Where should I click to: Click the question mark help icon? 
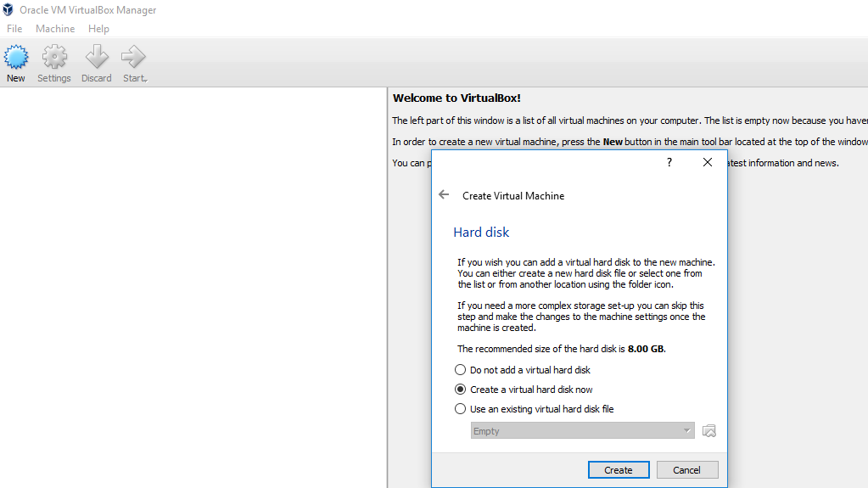[669, 162]
